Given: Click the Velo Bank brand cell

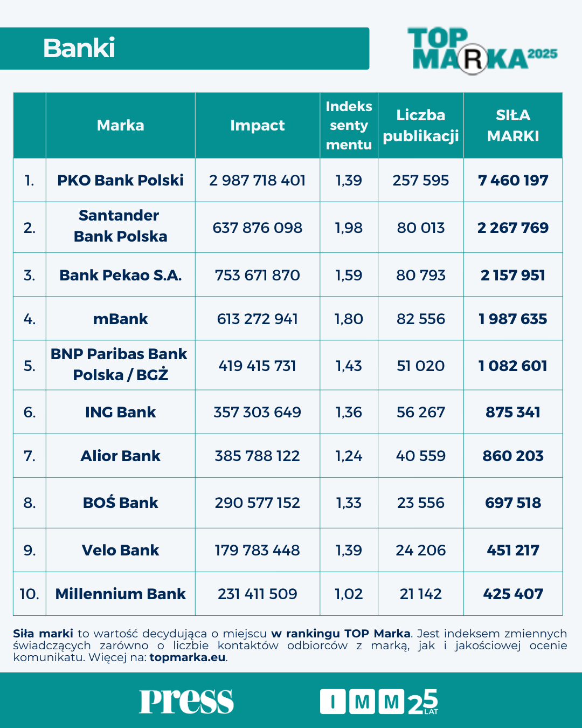Looking at the screenshot, I should [121, 550].
